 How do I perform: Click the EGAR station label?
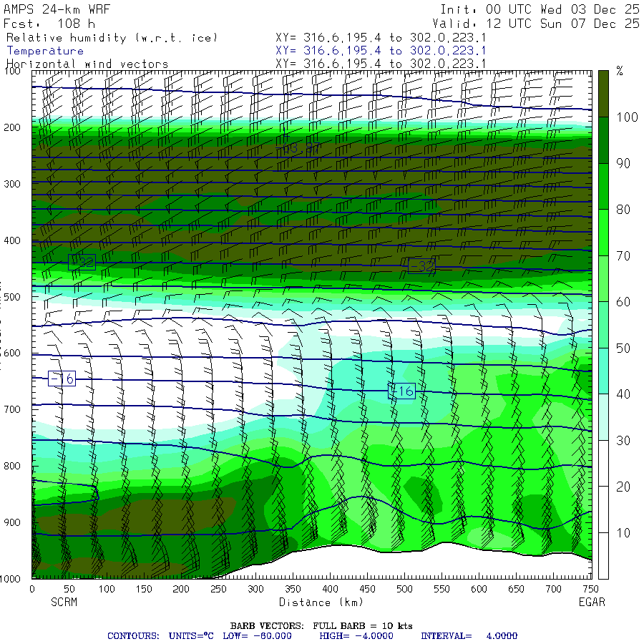click(592, 602)
